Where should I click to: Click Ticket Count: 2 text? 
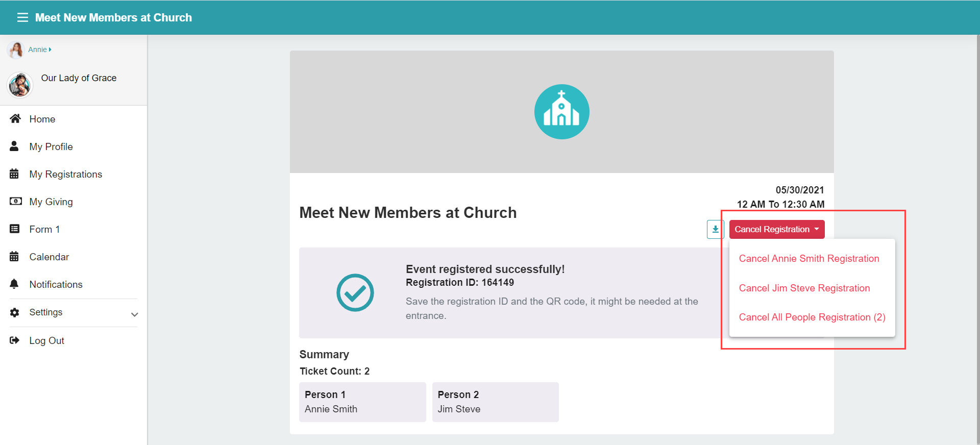point(334,371)
